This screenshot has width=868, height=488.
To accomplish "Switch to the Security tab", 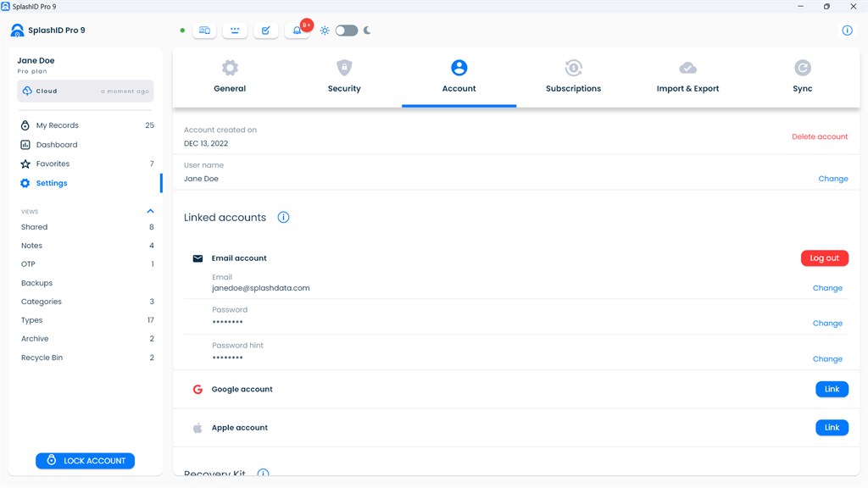I will [x=344, y=77].
